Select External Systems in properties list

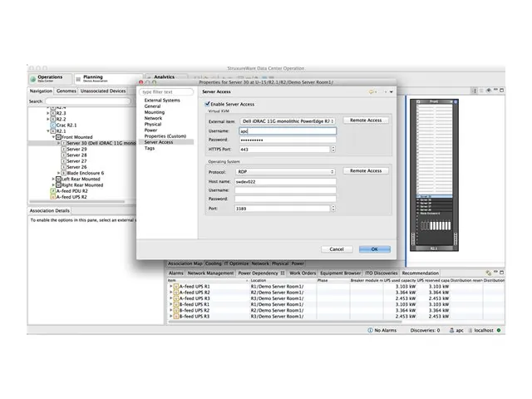point(162,101)
